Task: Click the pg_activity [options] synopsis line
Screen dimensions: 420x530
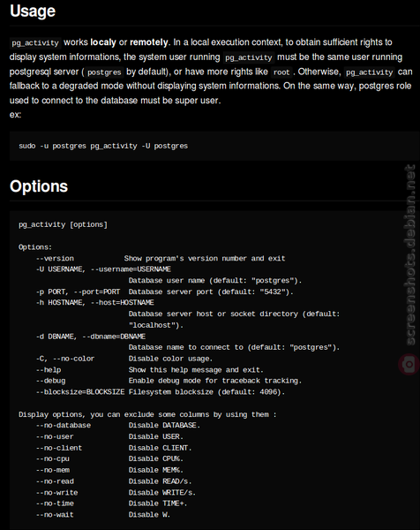Action: tap(63, 224)
